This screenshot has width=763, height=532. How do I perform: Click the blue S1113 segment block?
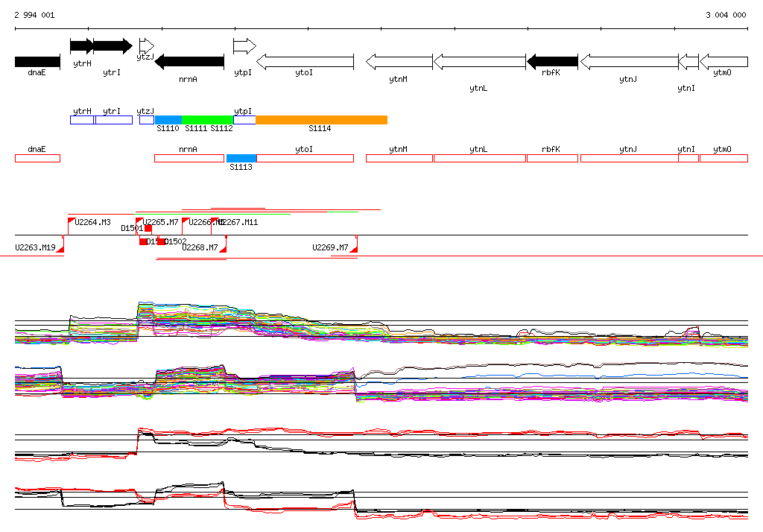tap(241, 158)
